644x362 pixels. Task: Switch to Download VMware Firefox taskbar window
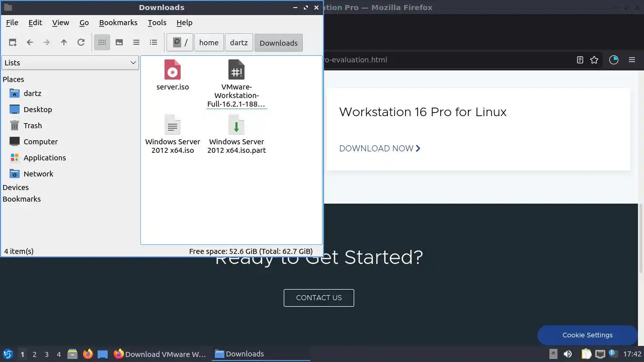[160, 354]
